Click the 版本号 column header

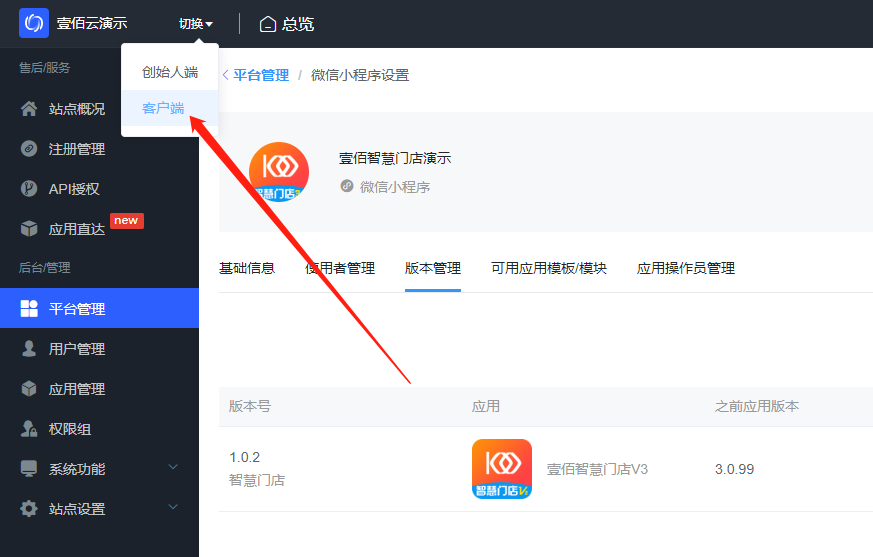click(x=250, y=406)
